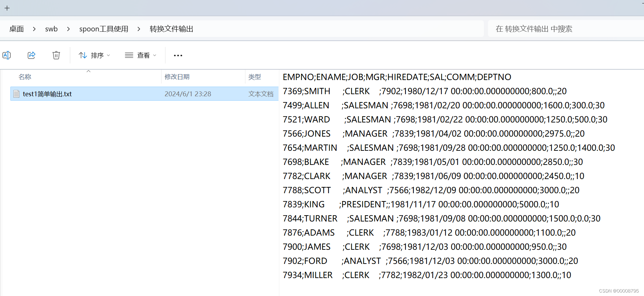Sort by the 名称 column header

[x=25, y=77]
